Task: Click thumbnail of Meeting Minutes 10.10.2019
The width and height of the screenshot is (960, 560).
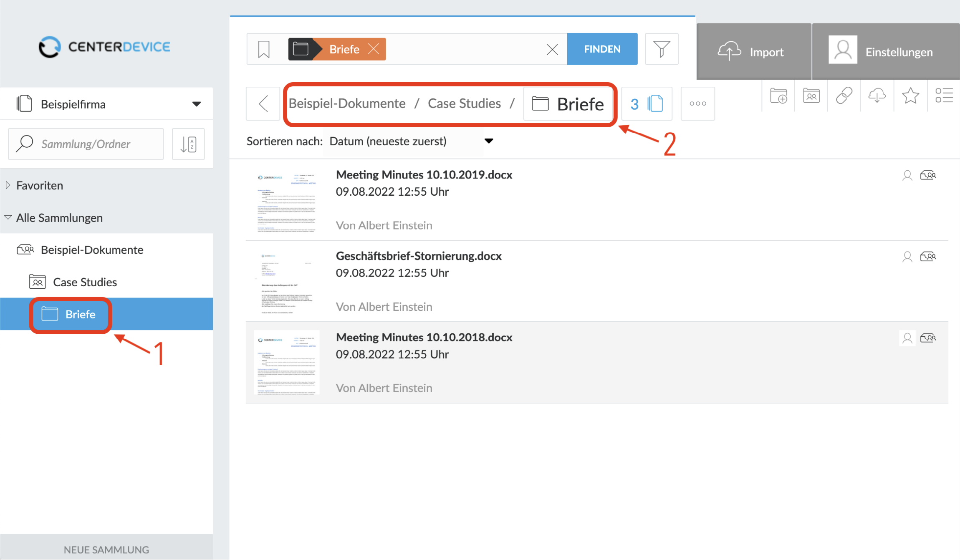Action: [x=287, y=200]
